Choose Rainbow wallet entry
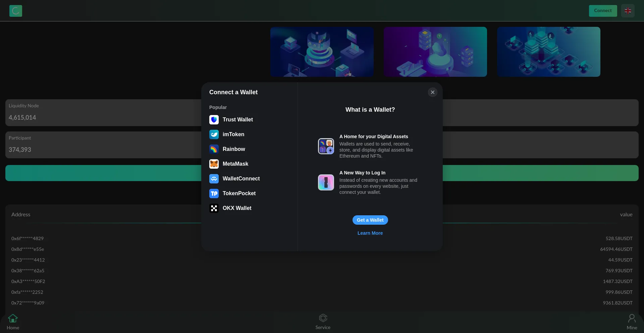The image size is (644, 333). point(249,149)
